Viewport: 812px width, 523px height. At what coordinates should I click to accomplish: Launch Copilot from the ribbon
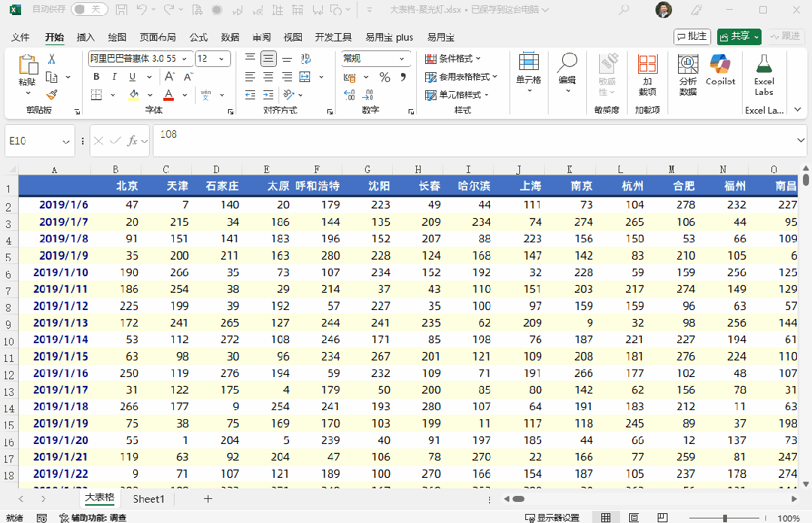coord(720,71)
